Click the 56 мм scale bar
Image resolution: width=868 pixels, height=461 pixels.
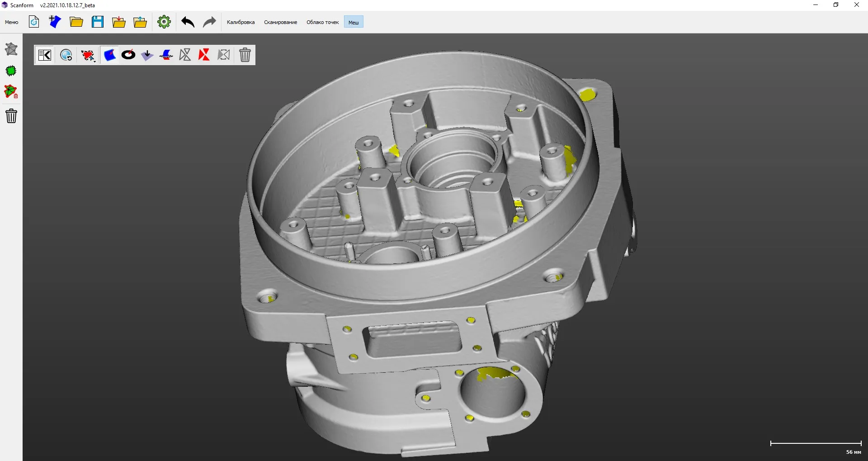point(815,444)
